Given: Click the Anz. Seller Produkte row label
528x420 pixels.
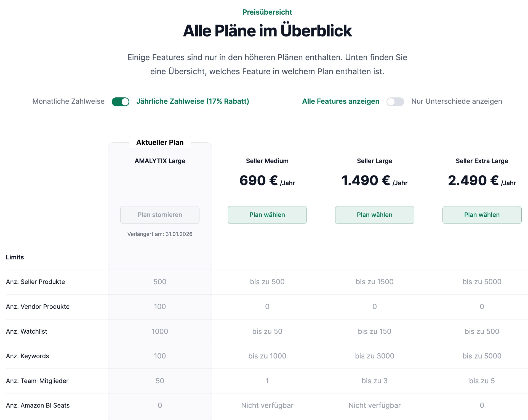Looking at the screenshot, I should (36, 282).
